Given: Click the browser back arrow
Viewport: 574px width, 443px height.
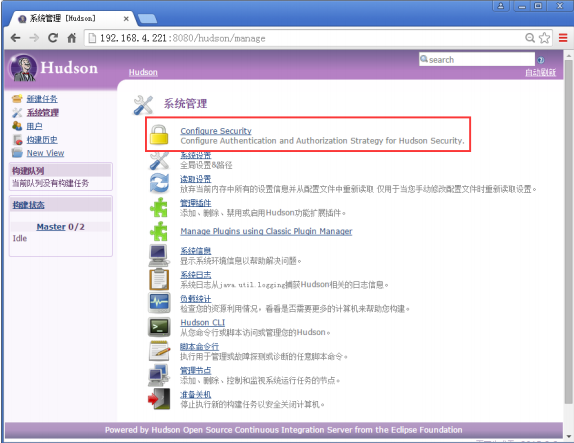Looking at the screenshot, I should tap(15, 38).
